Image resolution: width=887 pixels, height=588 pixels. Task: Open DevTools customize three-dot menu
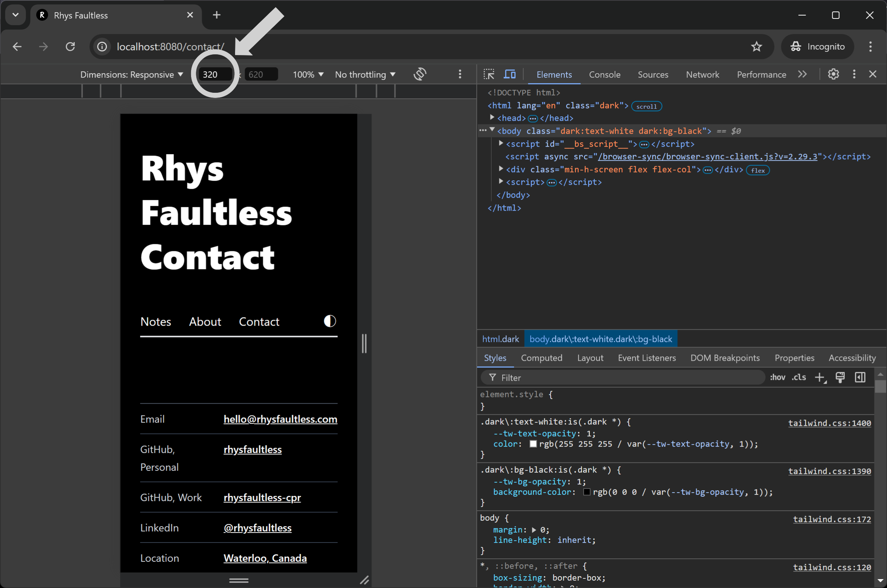[854, 74]
